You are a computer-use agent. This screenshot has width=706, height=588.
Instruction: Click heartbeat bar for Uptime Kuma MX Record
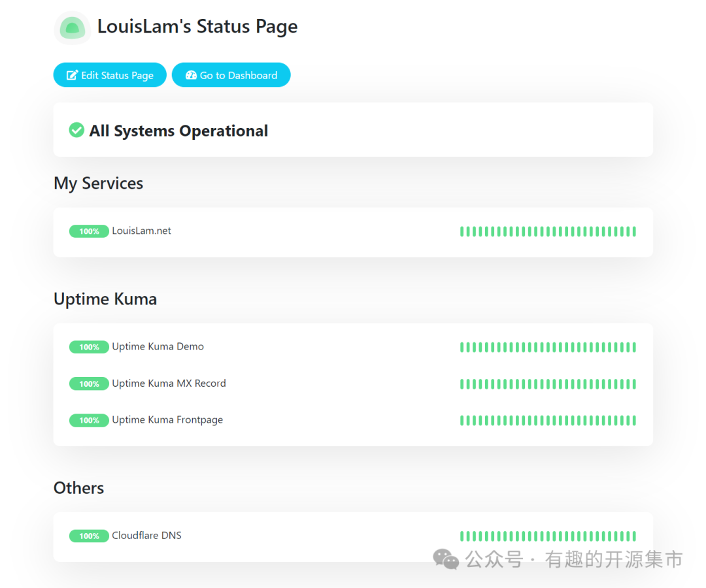[548, 384]
